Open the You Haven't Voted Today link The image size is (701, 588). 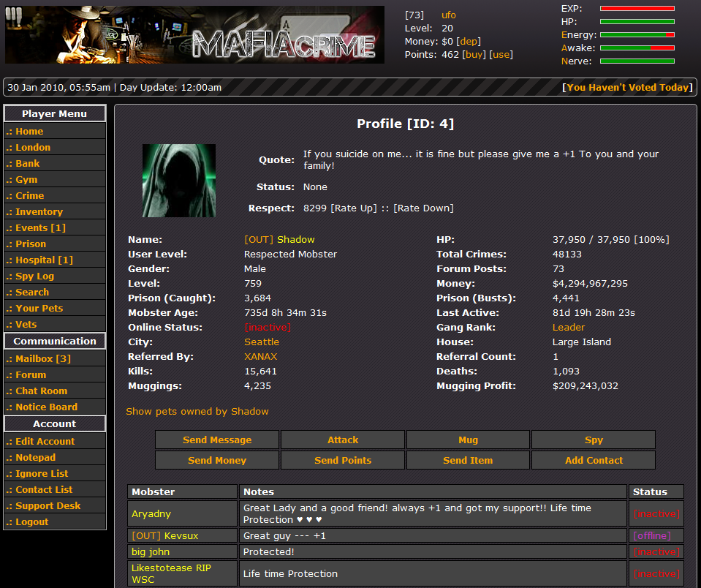[x=627, y=88]
